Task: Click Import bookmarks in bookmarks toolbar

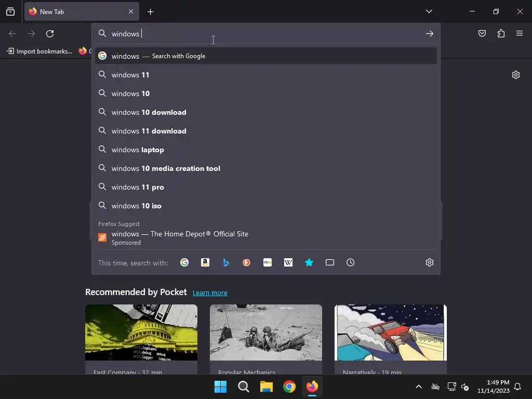Action: point(39,51)
